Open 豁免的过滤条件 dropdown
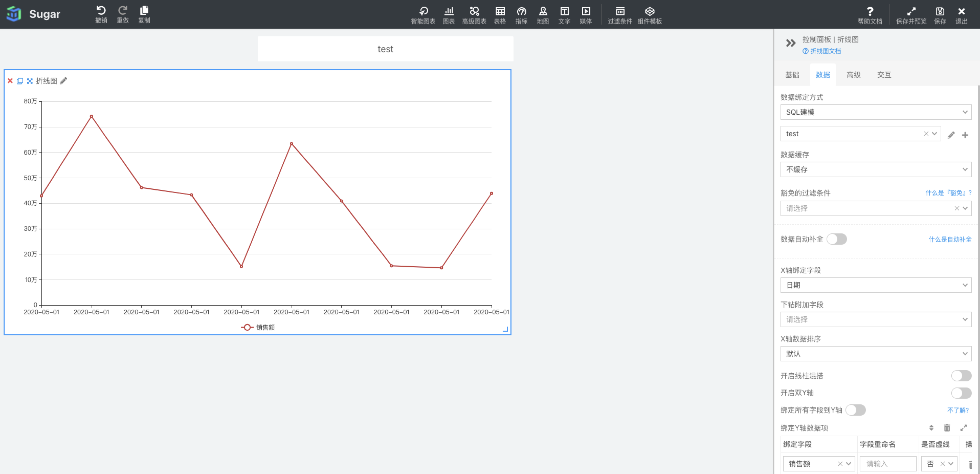The width and height of the screenshot is (980, 474). coord(876,208)
